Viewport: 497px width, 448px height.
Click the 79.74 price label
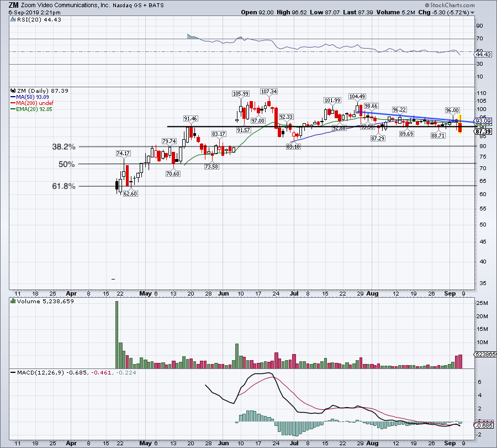169,141
